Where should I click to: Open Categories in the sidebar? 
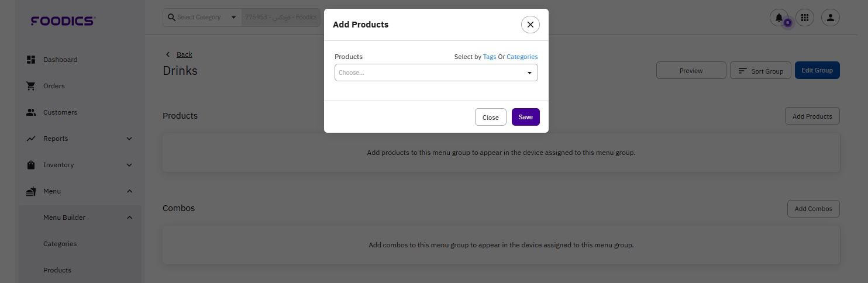[x=60, y=244]
